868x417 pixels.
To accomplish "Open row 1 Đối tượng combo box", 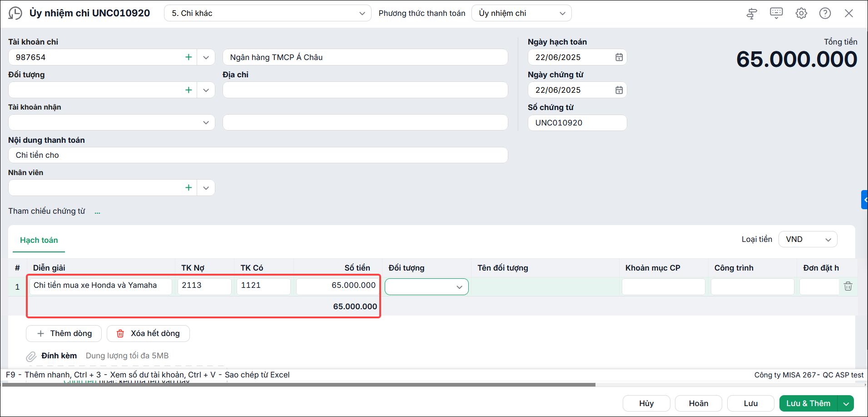I will click(x=427, y=287).
